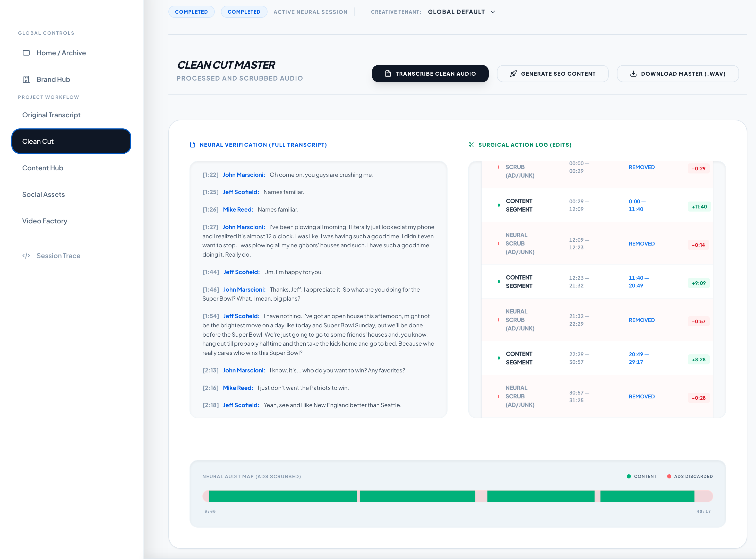Screen dimensions: 756x559
Task: Click the rocket icon on Generate SEO Content
Action: click(x=513, y=74)
